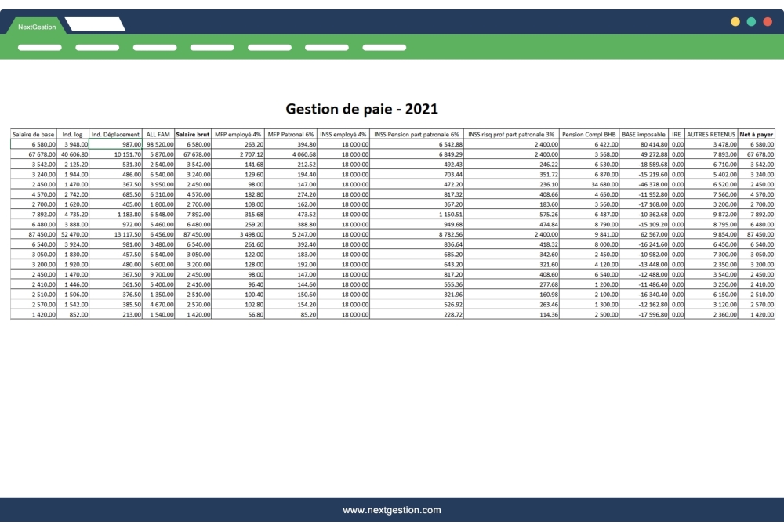Click the first button in the green navbar
This screenshot has height=532, width=784.
pyautogui.click(x=39, y=47)
